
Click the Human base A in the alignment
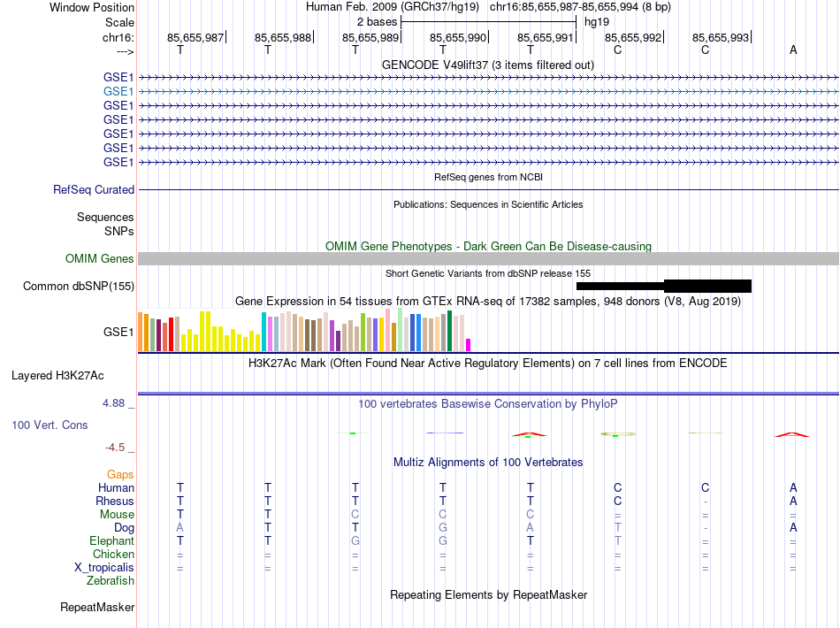point(793,487)
